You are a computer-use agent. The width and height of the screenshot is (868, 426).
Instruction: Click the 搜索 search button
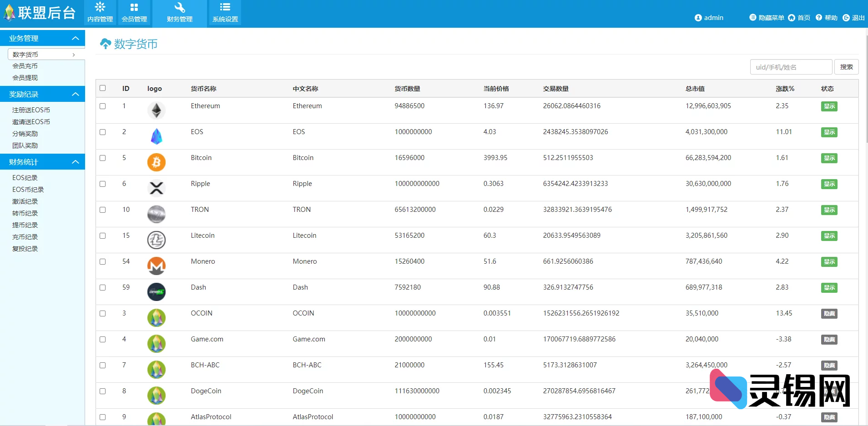(x=846, y=67)
